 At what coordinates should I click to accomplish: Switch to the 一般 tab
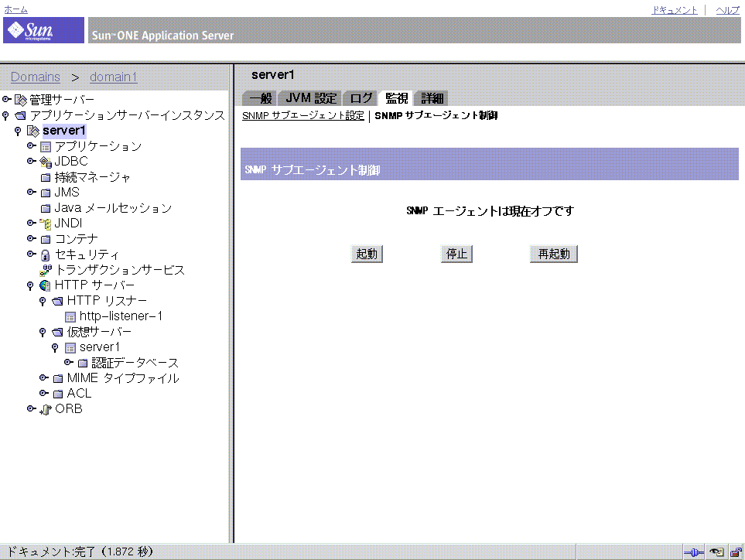pyautogui.click(x=261, y=98)
